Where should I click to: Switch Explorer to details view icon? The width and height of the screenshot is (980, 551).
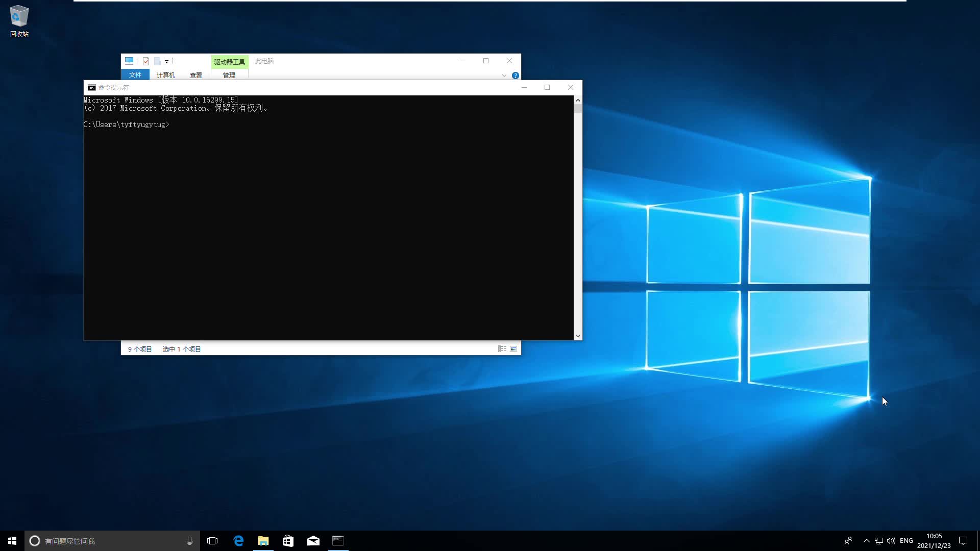[502, 349]
